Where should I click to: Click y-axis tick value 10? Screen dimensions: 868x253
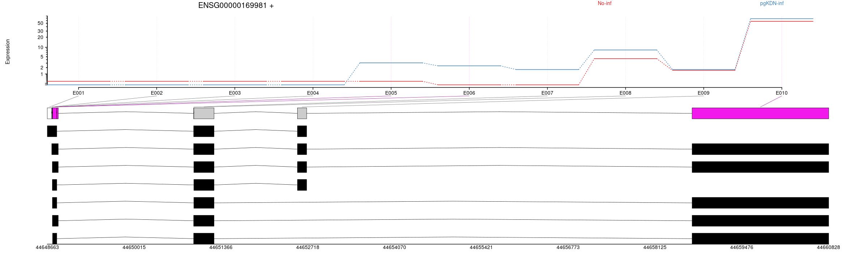[x=41, y=47]
